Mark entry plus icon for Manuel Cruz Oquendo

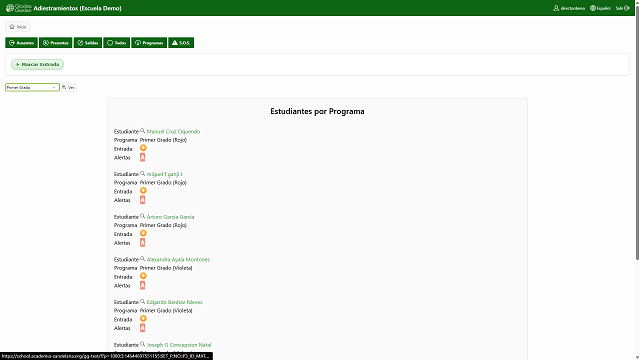tap(143, 148)
